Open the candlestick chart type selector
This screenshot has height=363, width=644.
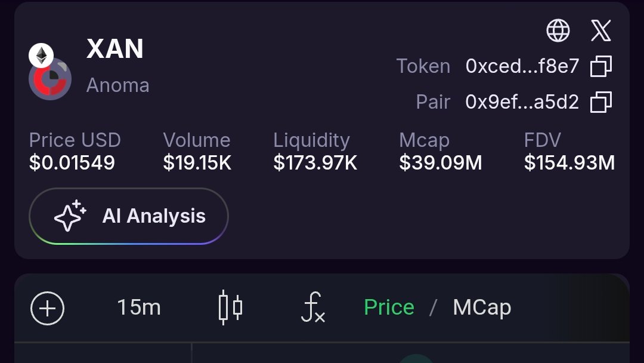tap(230, 308)
